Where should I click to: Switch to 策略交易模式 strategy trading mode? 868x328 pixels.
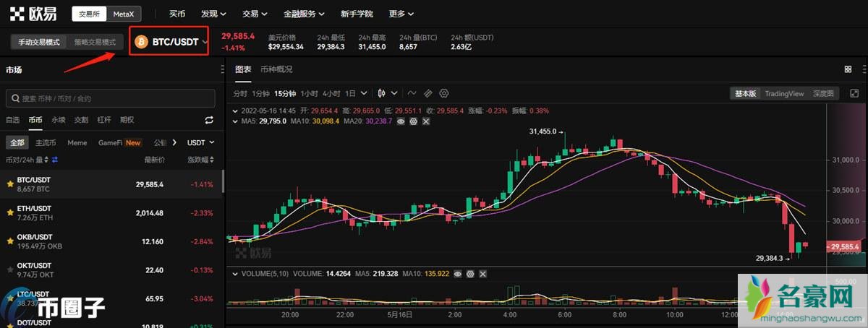tap(95, 42)
